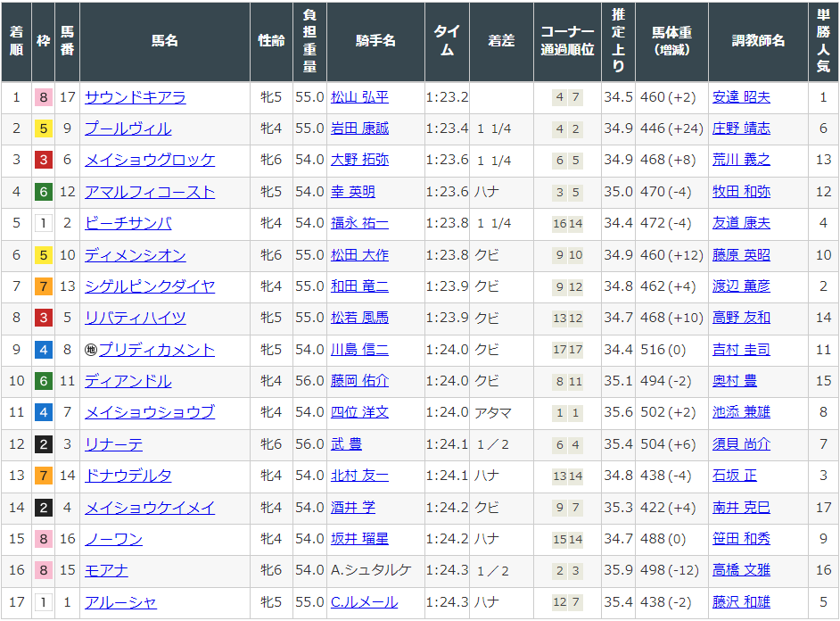This screenshot has height=621, width=840.
Task: Open jockey link 岩田 康誠
Action: tap(359, 128)
